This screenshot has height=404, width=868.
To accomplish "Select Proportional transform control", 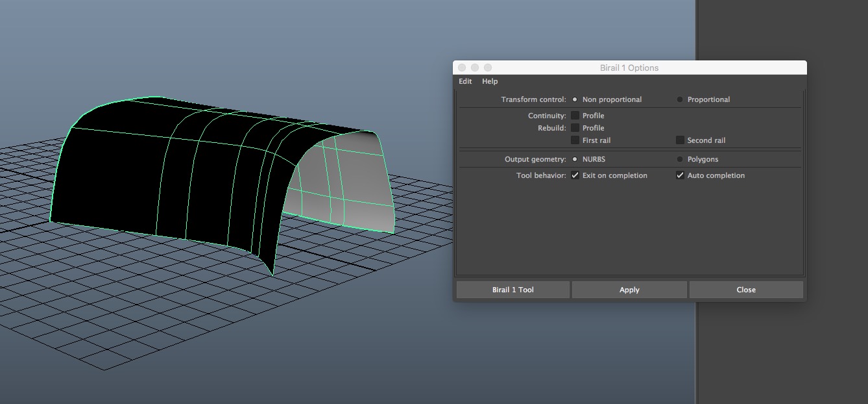I will 680,99.
